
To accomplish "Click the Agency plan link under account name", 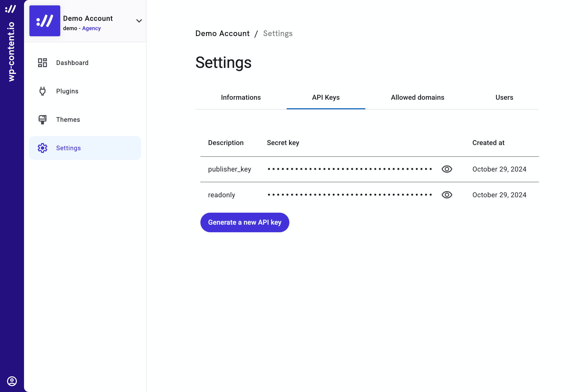I will tap(91, 28).
